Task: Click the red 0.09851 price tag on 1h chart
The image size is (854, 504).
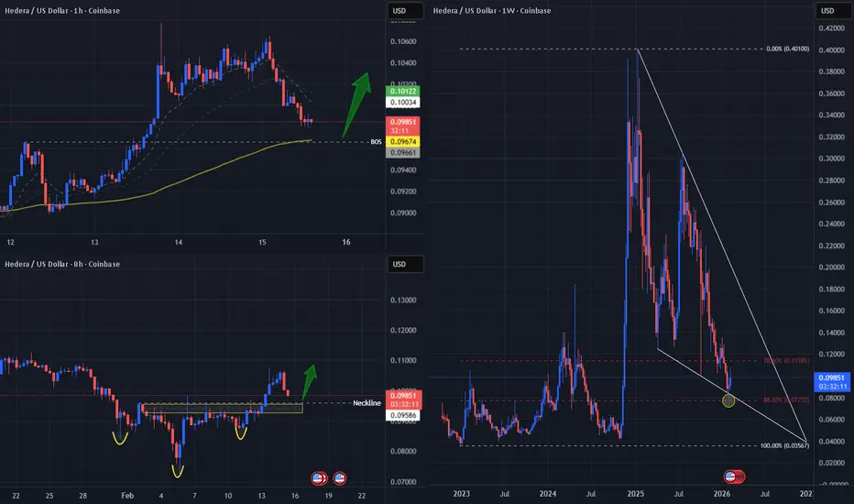Action: click(402, 126)
